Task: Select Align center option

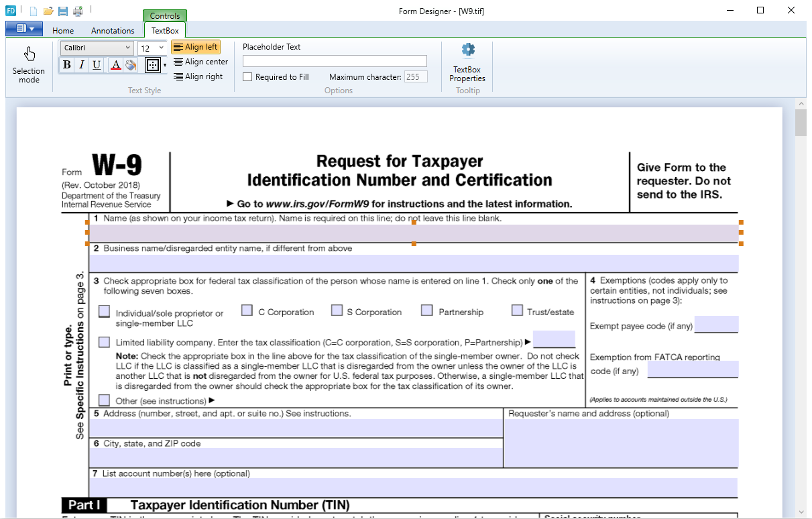Action: [x=200, y=62]
